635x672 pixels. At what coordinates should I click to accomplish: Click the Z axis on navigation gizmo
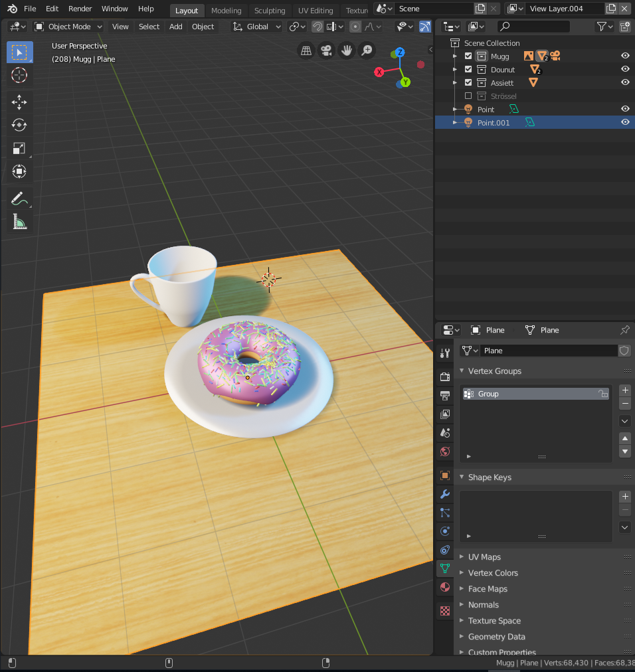tap(400, 52)
